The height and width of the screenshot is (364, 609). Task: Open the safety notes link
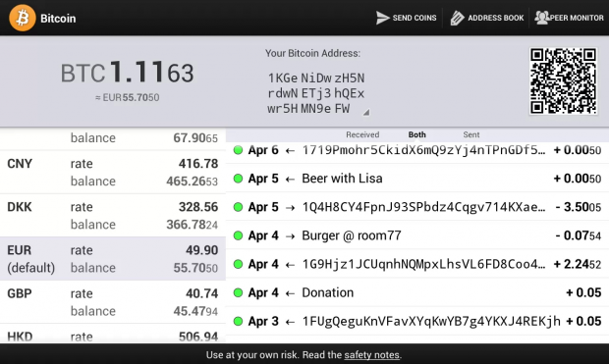[371, 355]
